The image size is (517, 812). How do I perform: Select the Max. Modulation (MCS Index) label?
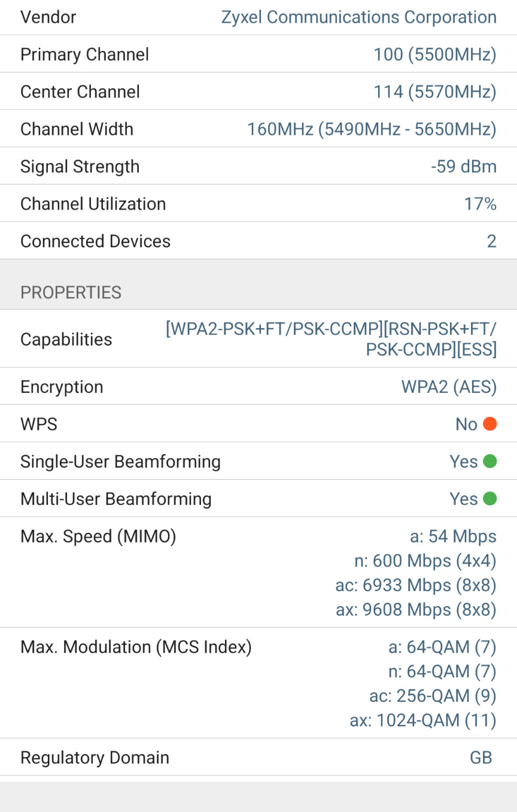click(136, 647)
